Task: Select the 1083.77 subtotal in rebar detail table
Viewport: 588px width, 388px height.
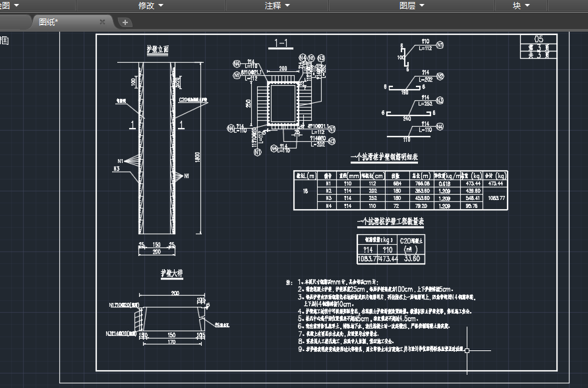Action: tap(496, 198)
